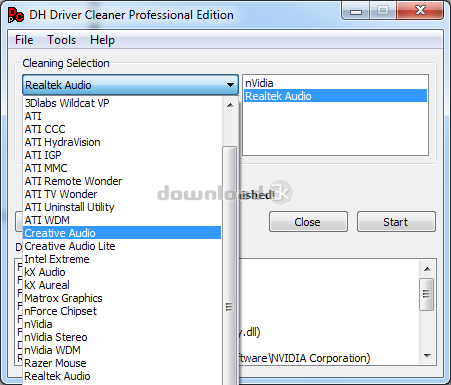Click the DH Driver Cleaner title bar icon

pyautogui.click(x=16, y=15)
